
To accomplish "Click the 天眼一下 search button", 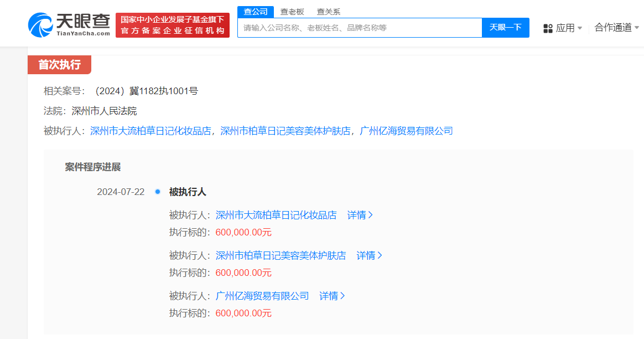I will 505,28.
